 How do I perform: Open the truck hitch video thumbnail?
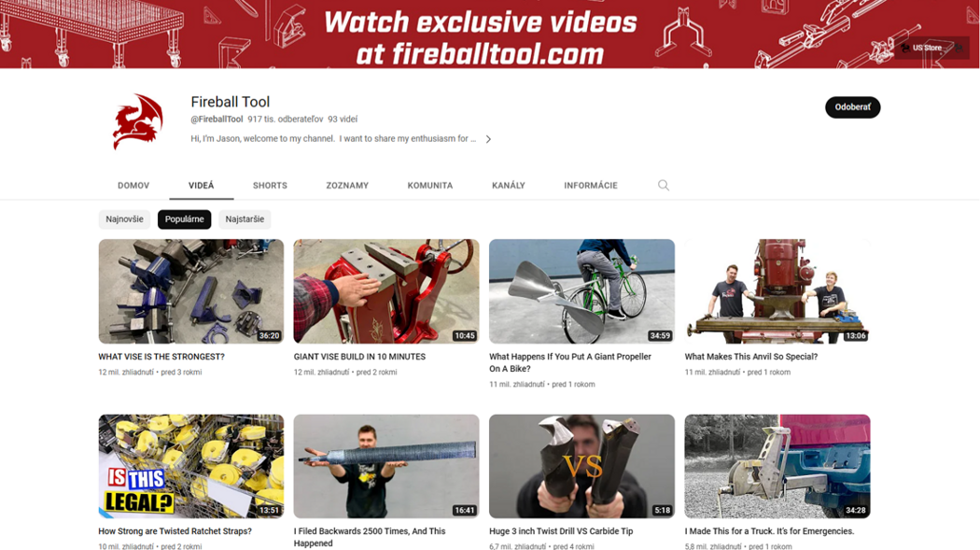[777, 466]
